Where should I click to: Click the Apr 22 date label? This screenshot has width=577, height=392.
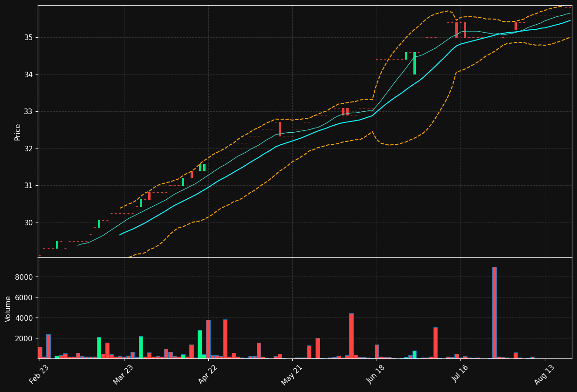207,374
